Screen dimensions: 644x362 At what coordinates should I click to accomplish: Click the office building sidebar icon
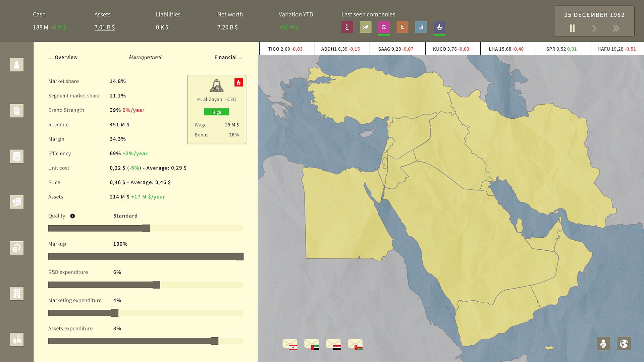pyautogui.click(x=16, y=294)
